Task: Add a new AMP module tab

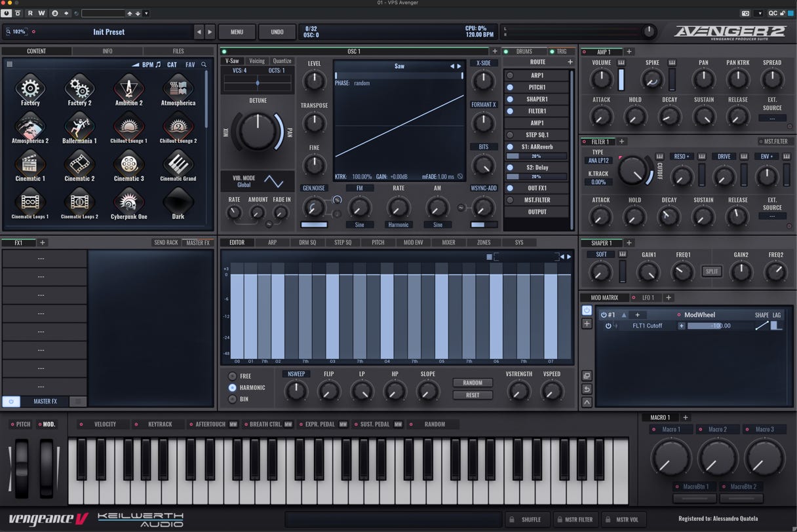Action: [629, 52]
